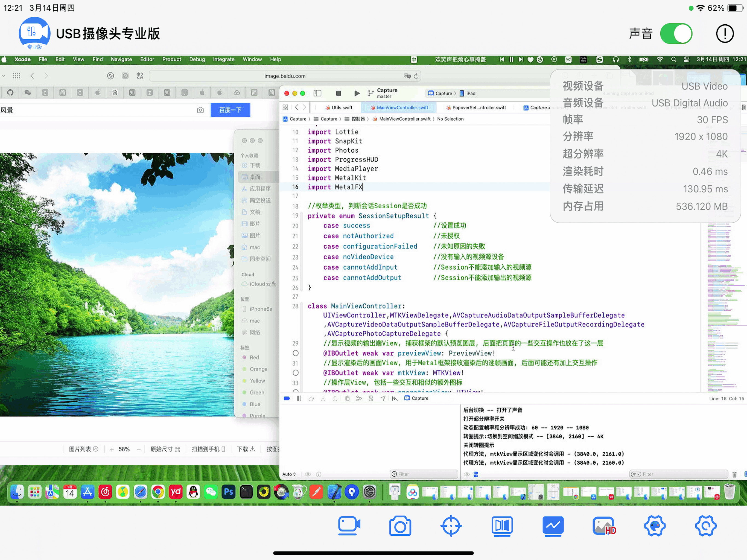Viewport: 747px width, 560px height.
Task: Click 下载 download button in viewer
Action: [x=246, y=449]
